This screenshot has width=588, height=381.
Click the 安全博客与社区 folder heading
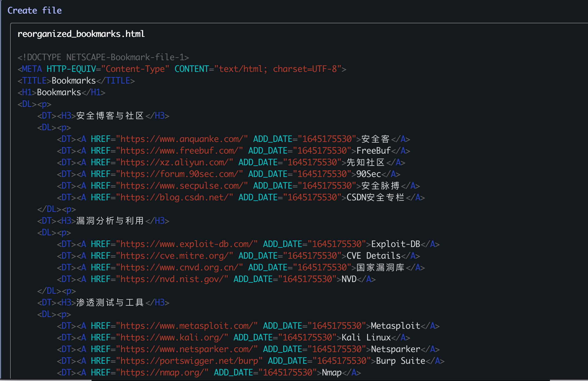coord(110,116)
